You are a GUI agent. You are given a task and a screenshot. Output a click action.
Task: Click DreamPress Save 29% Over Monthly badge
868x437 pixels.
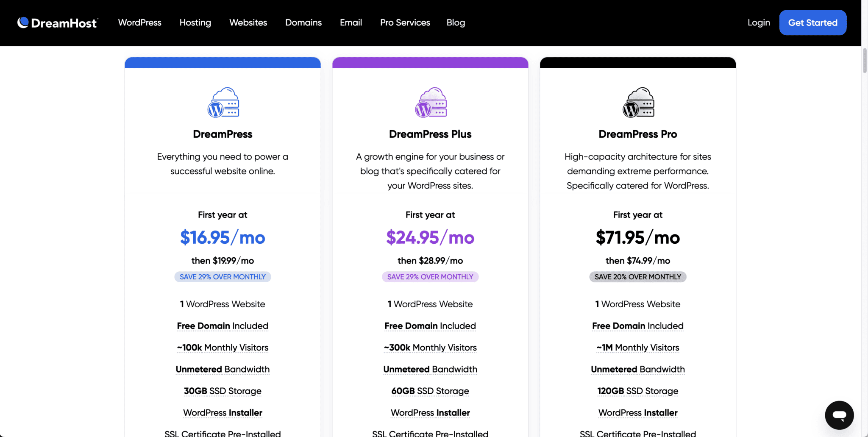[223, 277]
